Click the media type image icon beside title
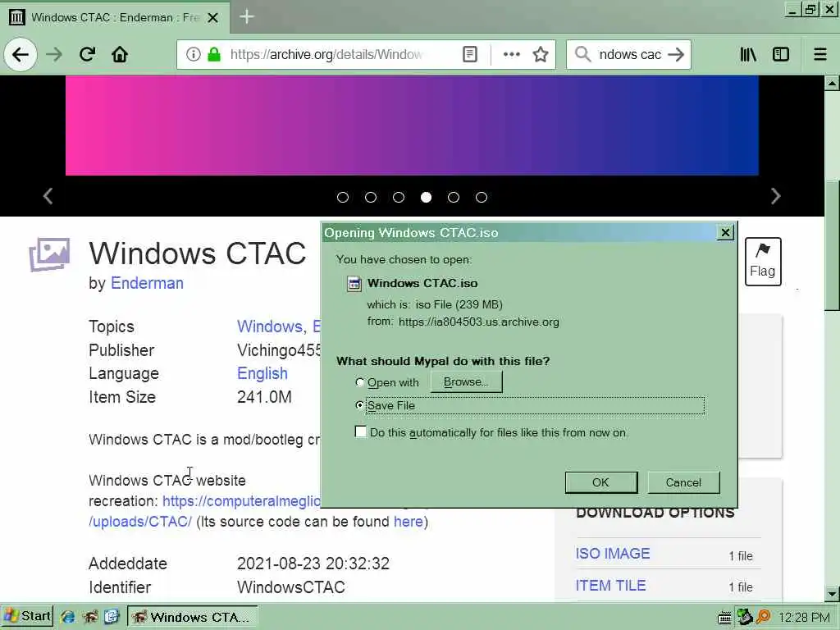This screenshot has width=840, height=630. (49, 254)
